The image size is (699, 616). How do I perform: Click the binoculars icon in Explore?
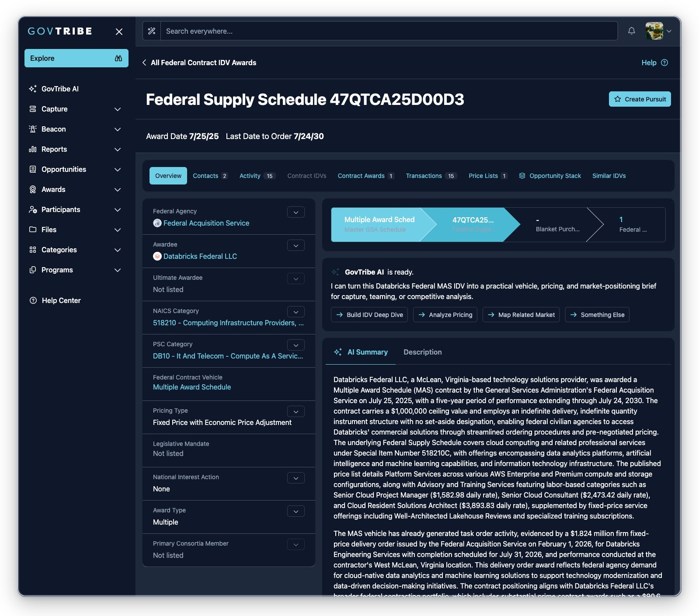pos(118,58)
